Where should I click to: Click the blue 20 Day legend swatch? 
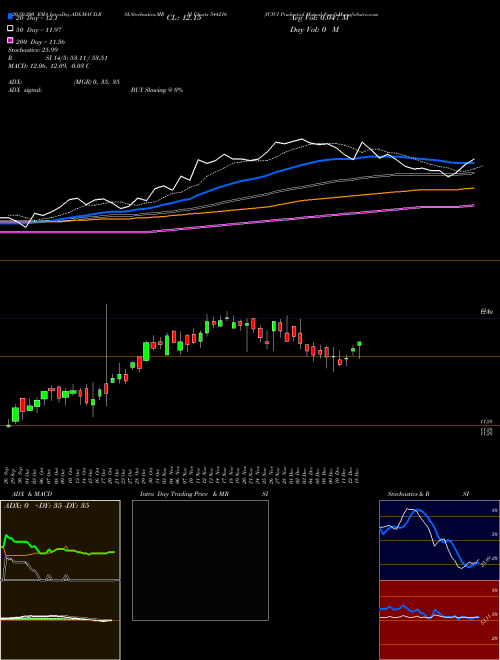(10, 16)
